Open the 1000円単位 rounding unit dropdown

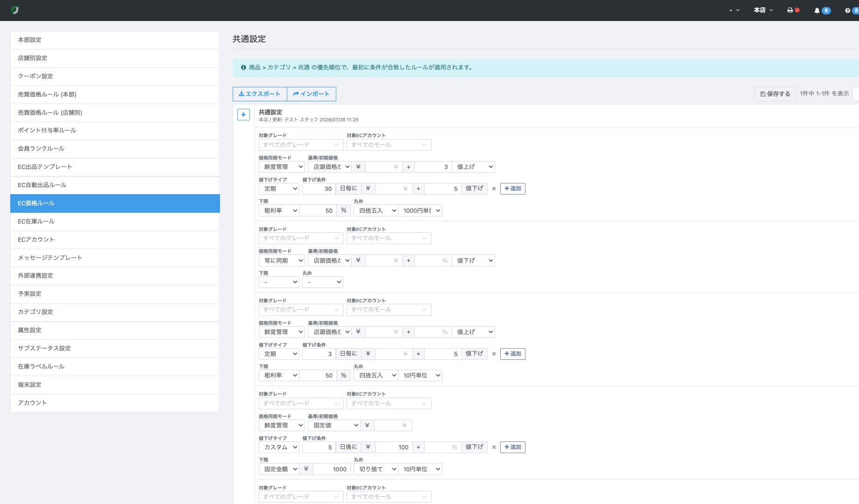(x=420, y=211)
